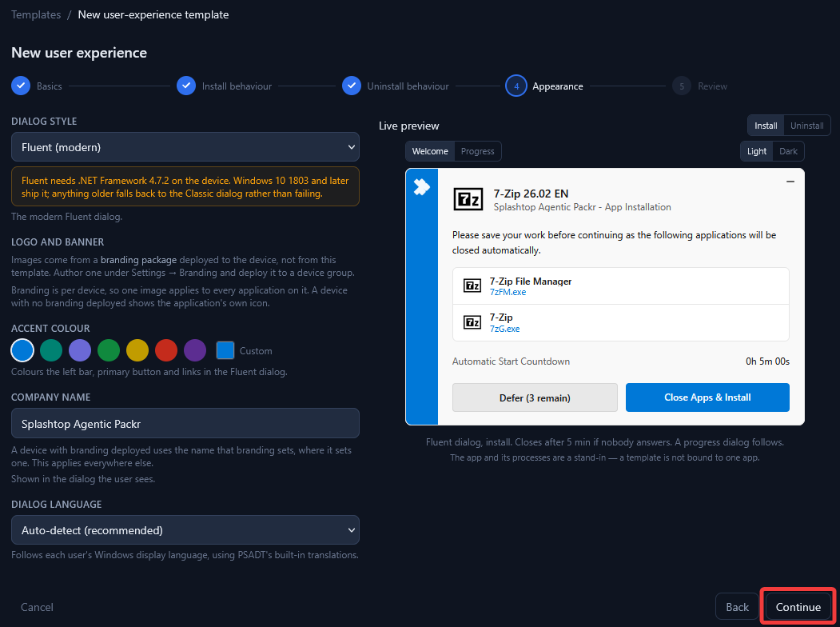Screen dimensions: 840x627
Task: Pick the red accent colour
Action: [166, 350]
